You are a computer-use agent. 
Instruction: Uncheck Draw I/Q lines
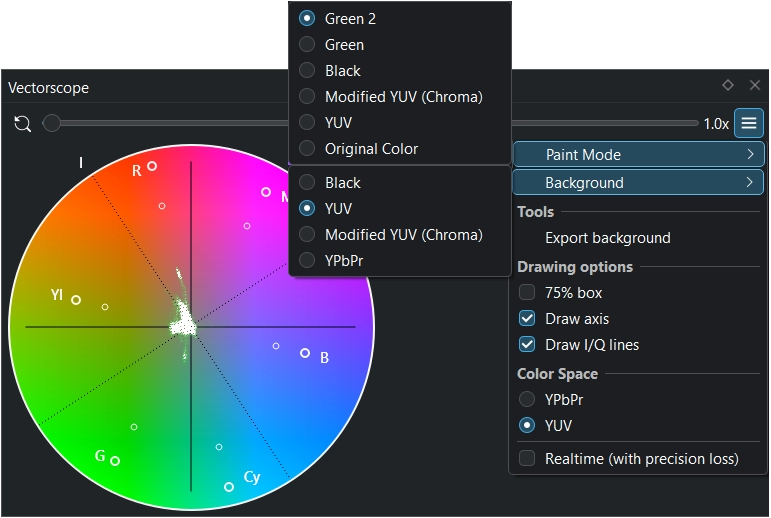coord(527,345)
